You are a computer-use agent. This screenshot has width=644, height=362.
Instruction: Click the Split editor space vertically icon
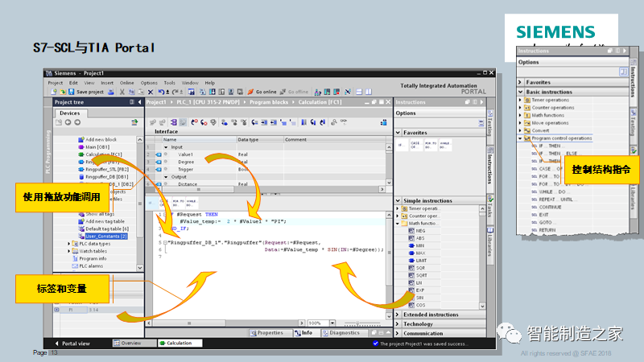click(x=369, y=92)
